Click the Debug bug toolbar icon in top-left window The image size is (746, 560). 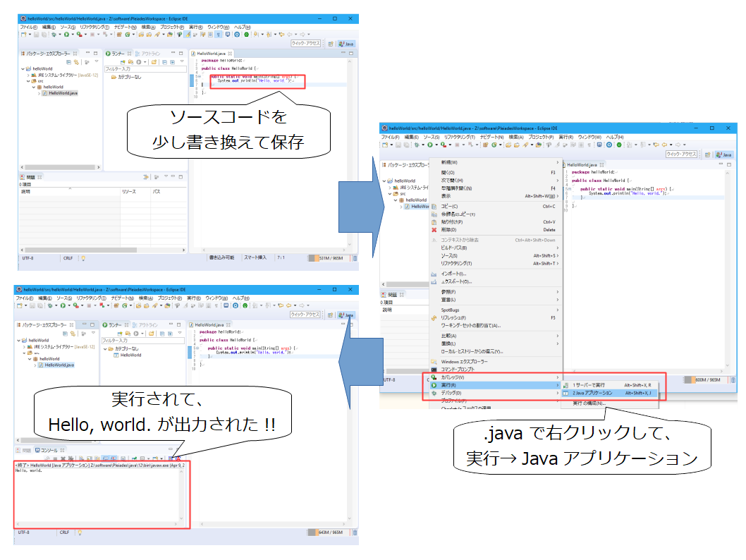point(54,35)
